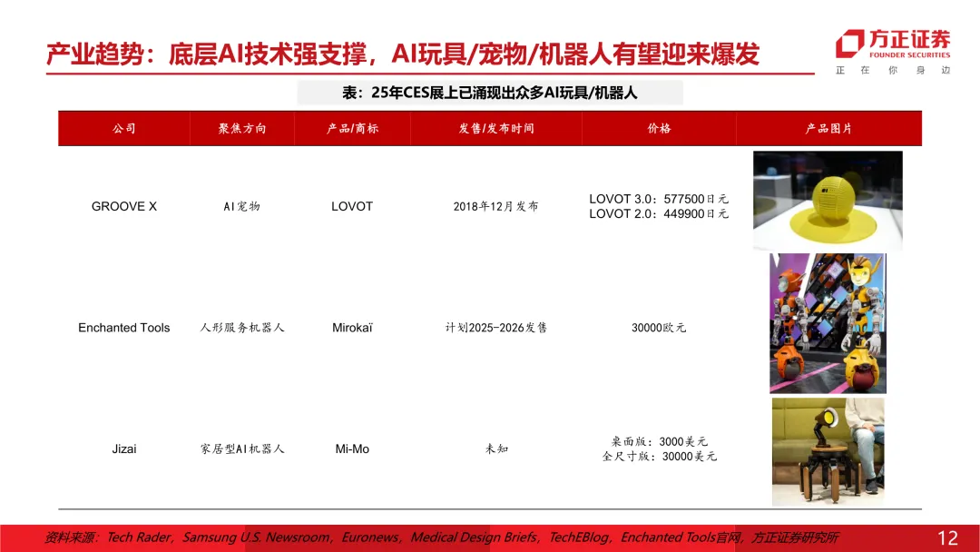
Task: Open the Mirokaï robots product photo
Action: pos(828,323)
